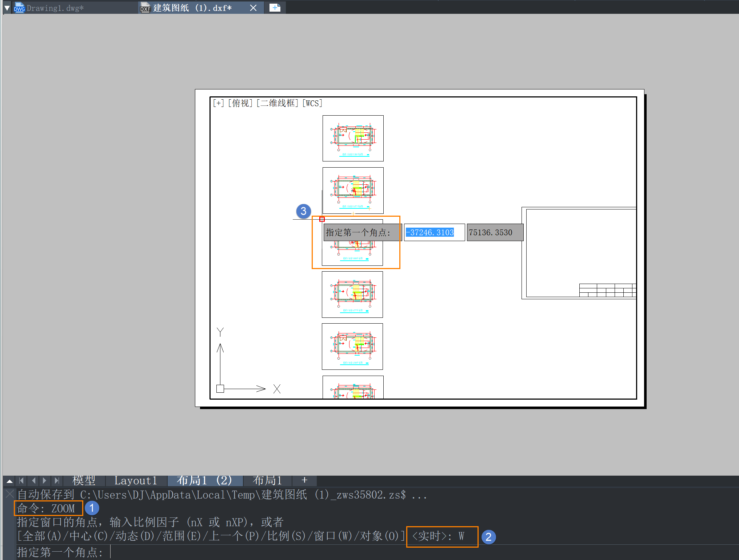Jump to the last layout tab arrow
This screenshot has width=739, height=560.
pyautogui.click(x=56, y=481)
